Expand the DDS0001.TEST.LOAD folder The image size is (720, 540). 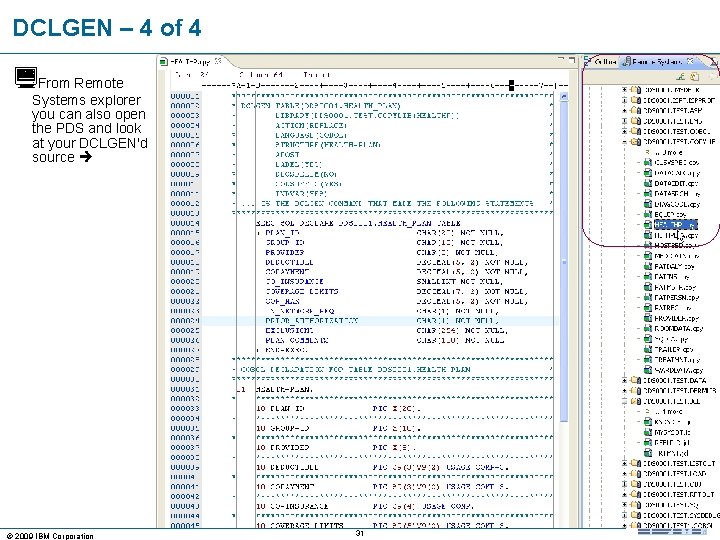click(x=624, y=473)
